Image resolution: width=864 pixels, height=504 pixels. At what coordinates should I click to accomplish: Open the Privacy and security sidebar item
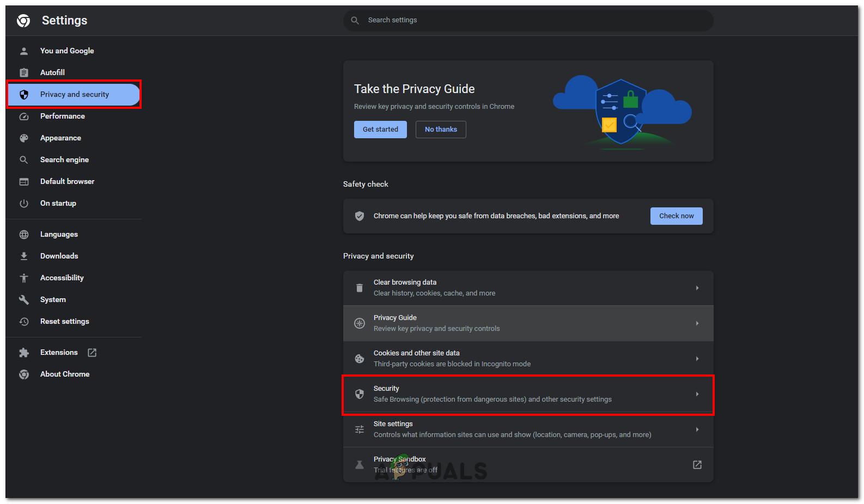pos(74,95)
